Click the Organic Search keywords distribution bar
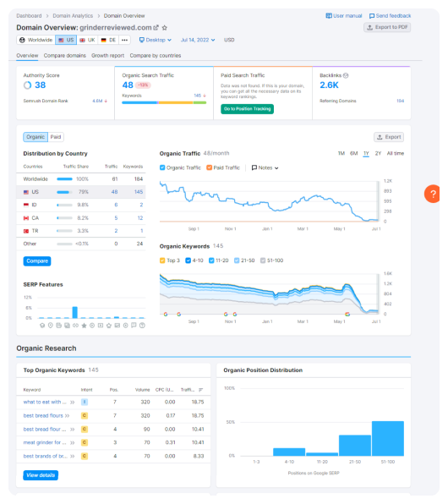 [x=164, y=102]
